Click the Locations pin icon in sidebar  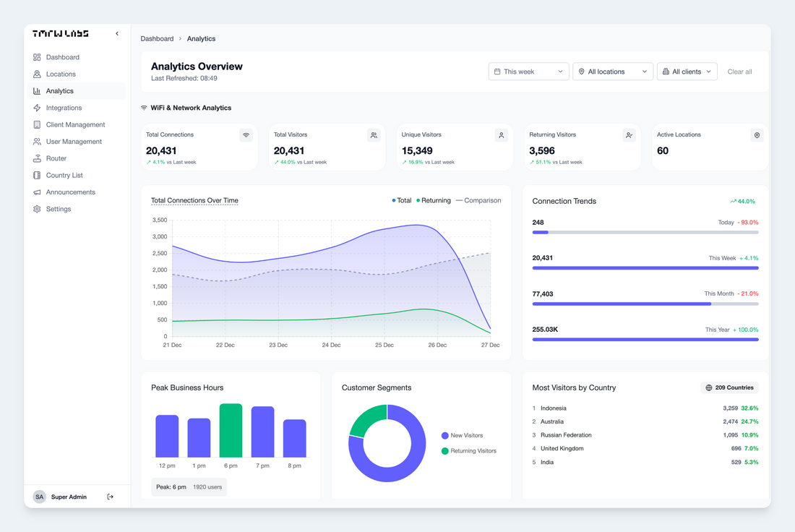(37, 74)
